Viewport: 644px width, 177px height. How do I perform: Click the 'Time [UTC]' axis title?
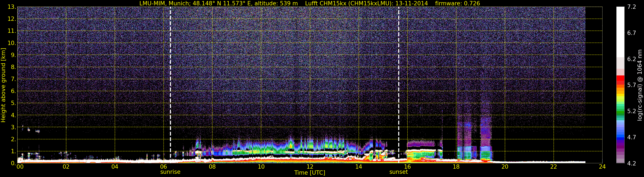pyautogui.click(x=310, y=173)
